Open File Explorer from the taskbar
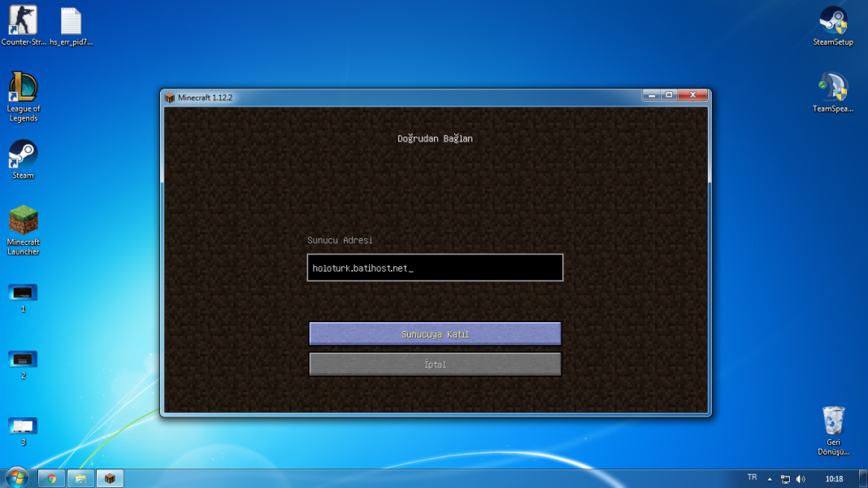Viewport: 868px width, 488px height. click(80, 478)
